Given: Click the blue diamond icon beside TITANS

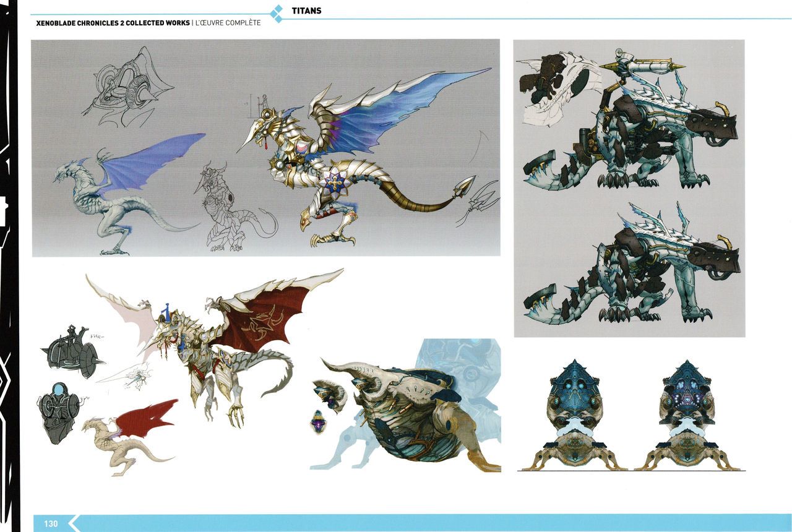Looking at the screenshot, I should tap(278, 14).
